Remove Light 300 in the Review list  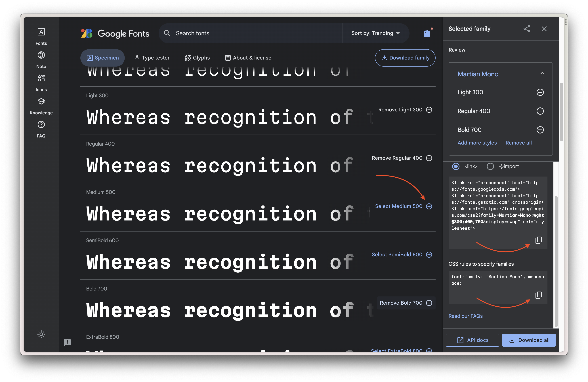[540, 92]
